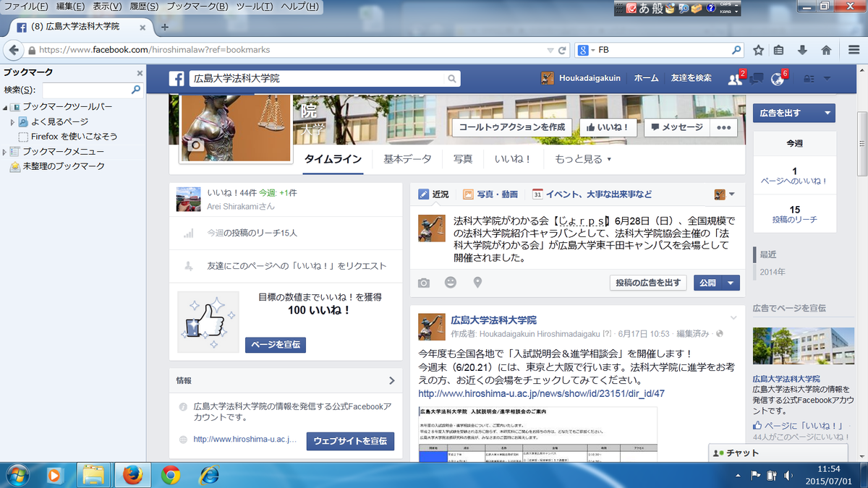868x488 pixels.
Task: Change the cover photo camera icon on profile picture
Action: tap(195, 146)
